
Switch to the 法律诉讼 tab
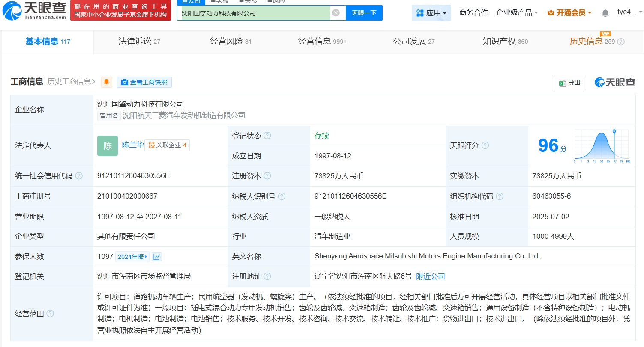click(139, 42)
